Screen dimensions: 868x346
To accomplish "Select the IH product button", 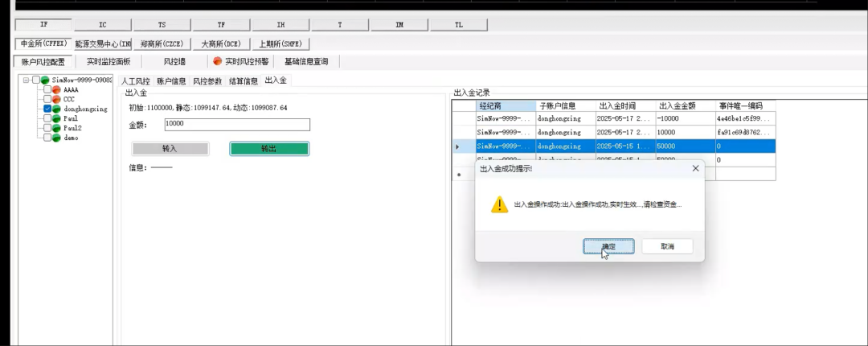I will (280, 25).
